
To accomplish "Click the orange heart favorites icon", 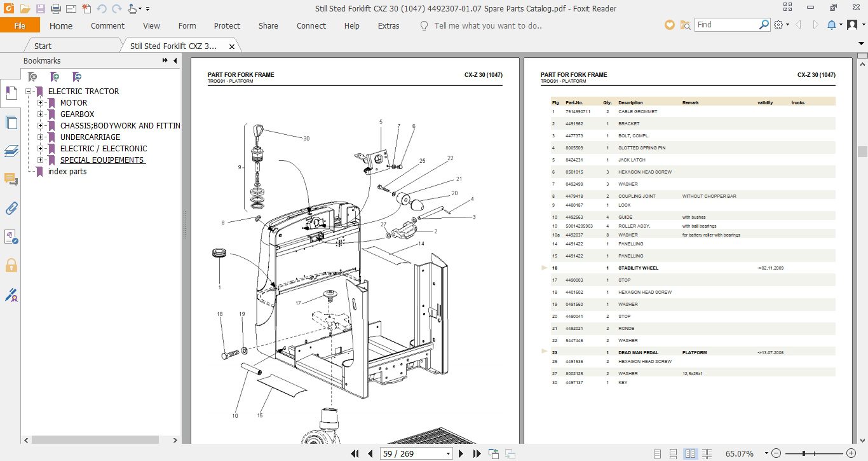I will (669, 25).
